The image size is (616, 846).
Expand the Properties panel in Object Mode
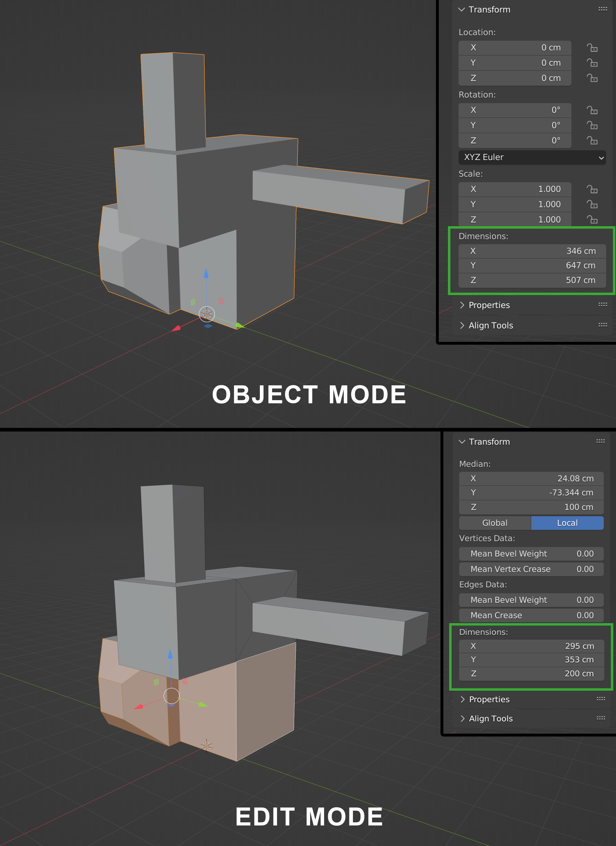[x=489, y=305]
